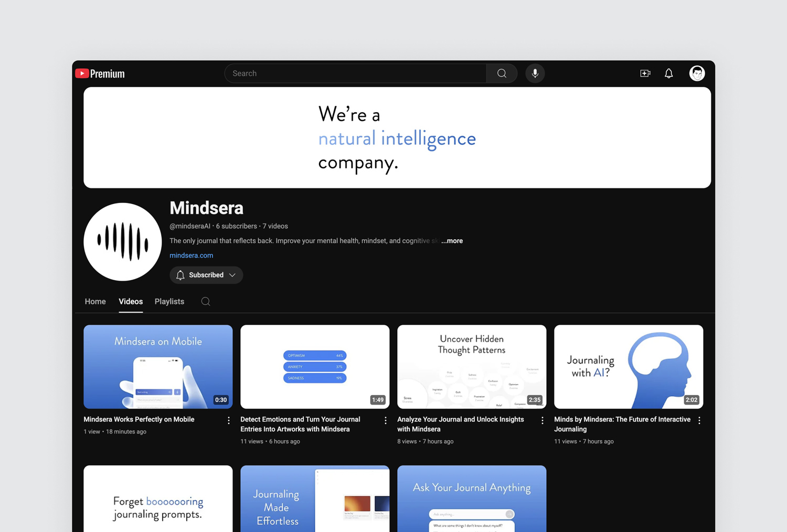
Task: Play the Optimism Anxiety Sadness thumbnail video
Action: [x=315, y=367]
